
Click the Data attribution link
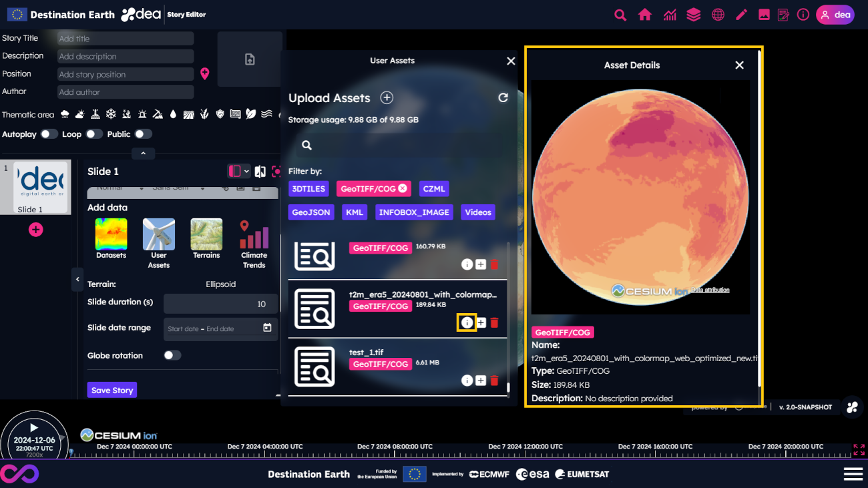tap(710, 290)
